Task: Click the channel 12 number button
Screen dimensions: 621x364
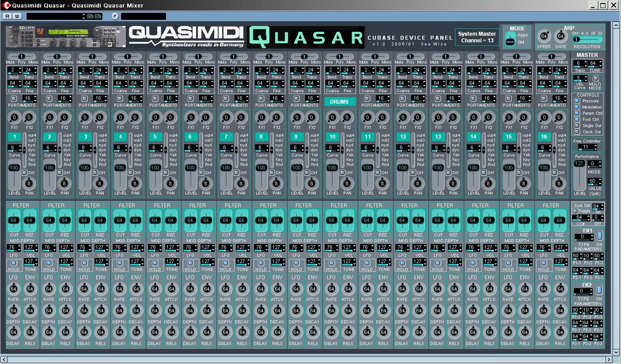Action: point(403,137)
